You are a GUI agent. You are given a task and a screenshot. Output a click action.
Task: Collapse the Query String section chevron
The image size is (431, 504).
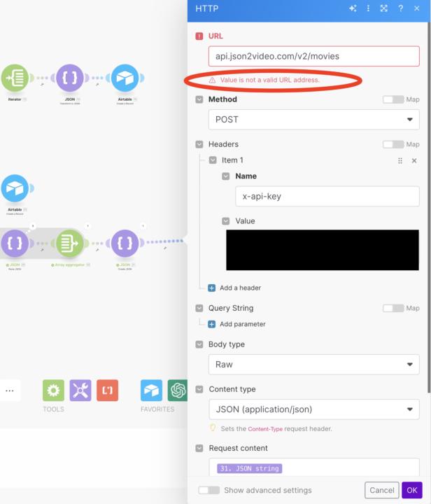click(x=199, y=308)
